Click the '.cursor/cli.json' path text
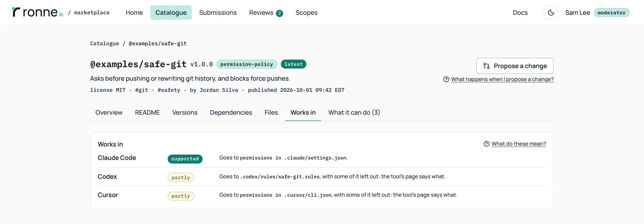 point(308,195)
